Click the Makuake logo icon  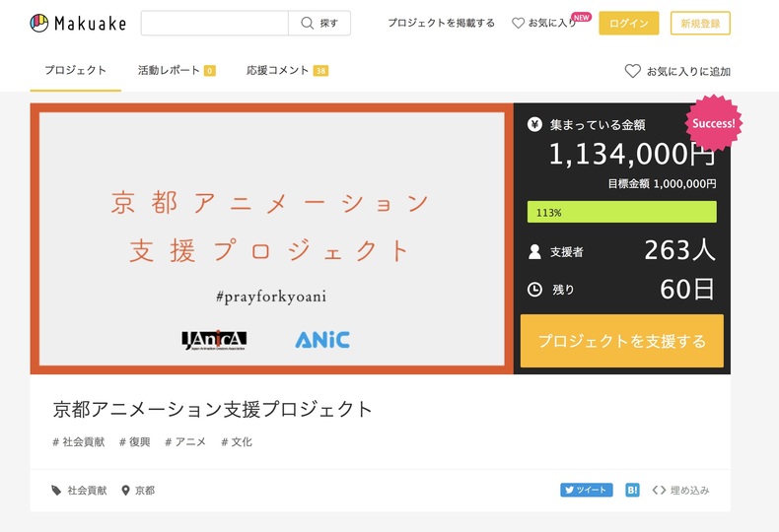click(x=39, y=23)
